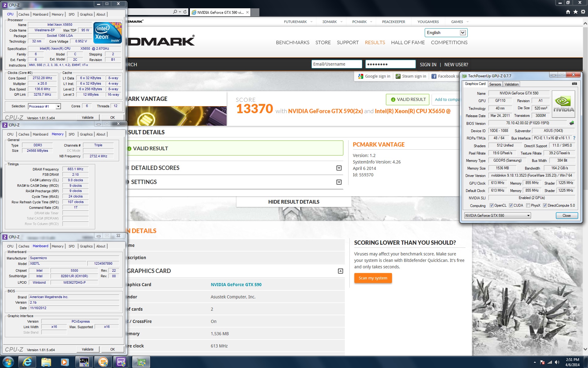Click the GPU-Z screenshot camera icon
This screenshot has height=368, width=588.
pyautogui.click(x=574, y=84)
